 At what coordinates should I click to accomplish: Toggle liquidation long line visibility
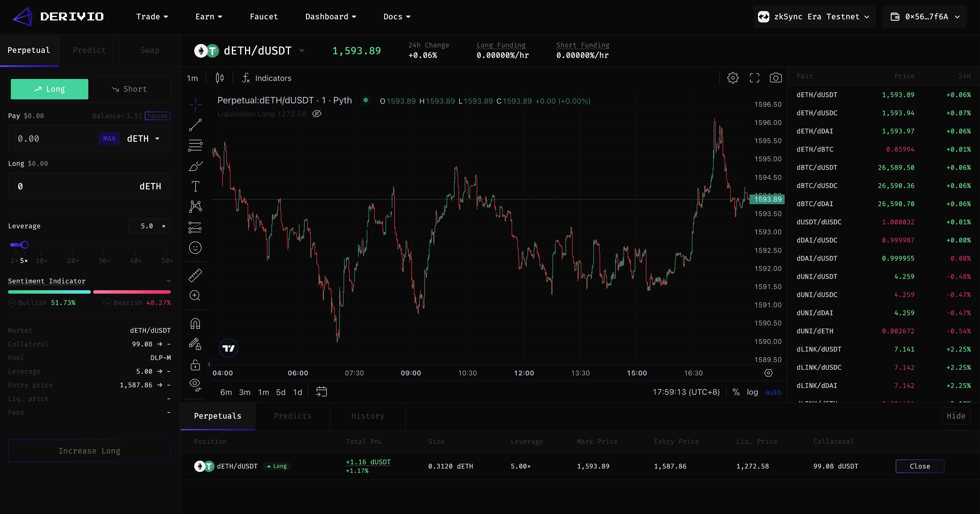coord(317,114)
